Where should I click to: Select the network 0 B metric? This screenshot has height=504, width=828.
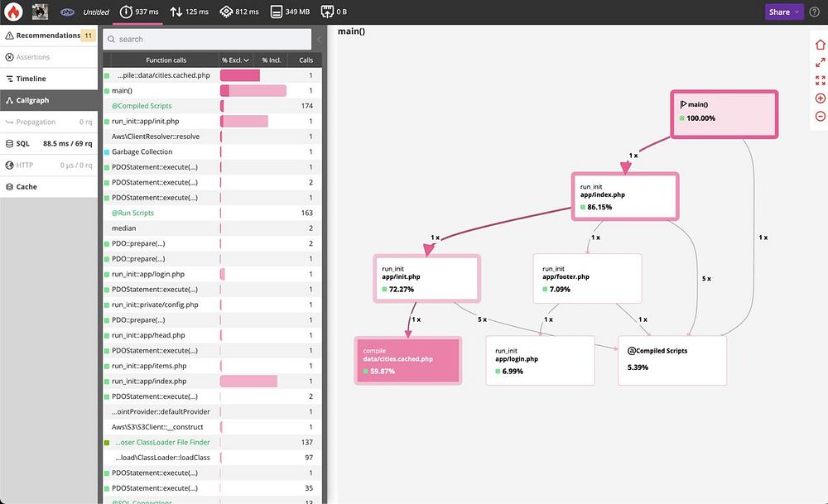tap(334, 12)
